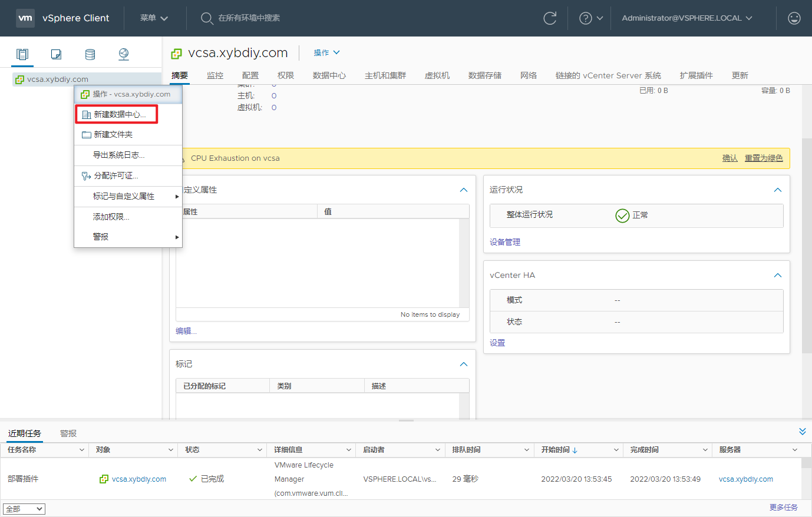Select the VMs and Templates inventory icon
The height and width of the screenshot is (517, 812).
(55, 54)
